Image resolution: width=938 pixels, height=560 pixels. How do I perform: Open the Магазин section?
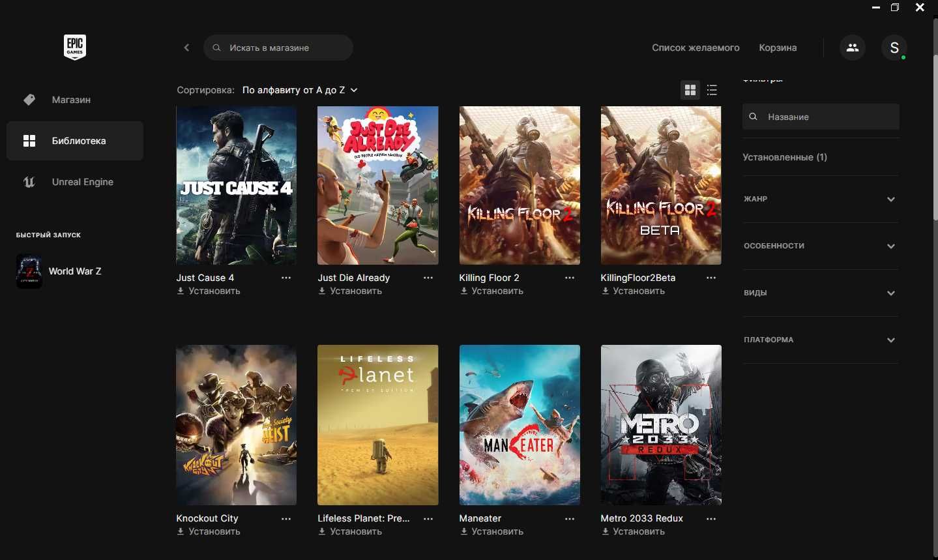(x=75, y=100)
